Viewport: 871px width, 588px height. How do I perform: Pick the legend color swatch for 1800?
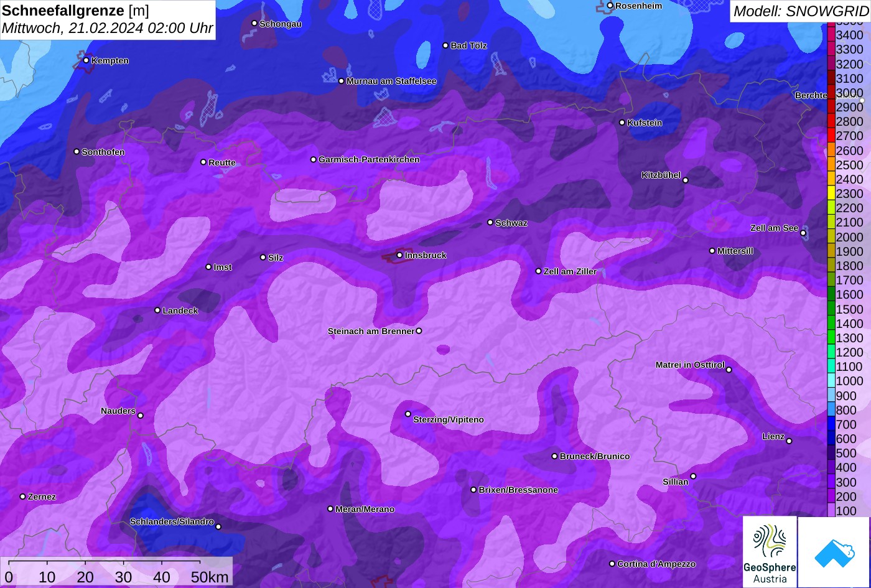tap(831, 264)
